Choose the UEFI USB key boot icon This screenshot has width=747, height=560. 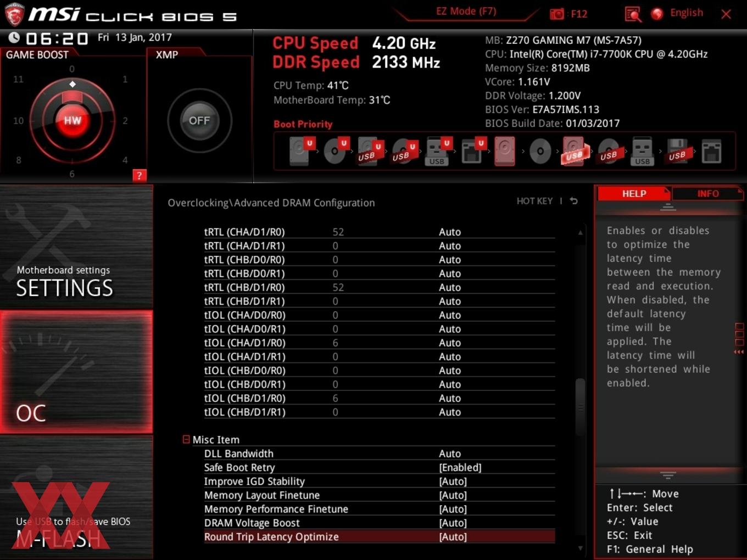pyautogui.click(x=438, y=152)
